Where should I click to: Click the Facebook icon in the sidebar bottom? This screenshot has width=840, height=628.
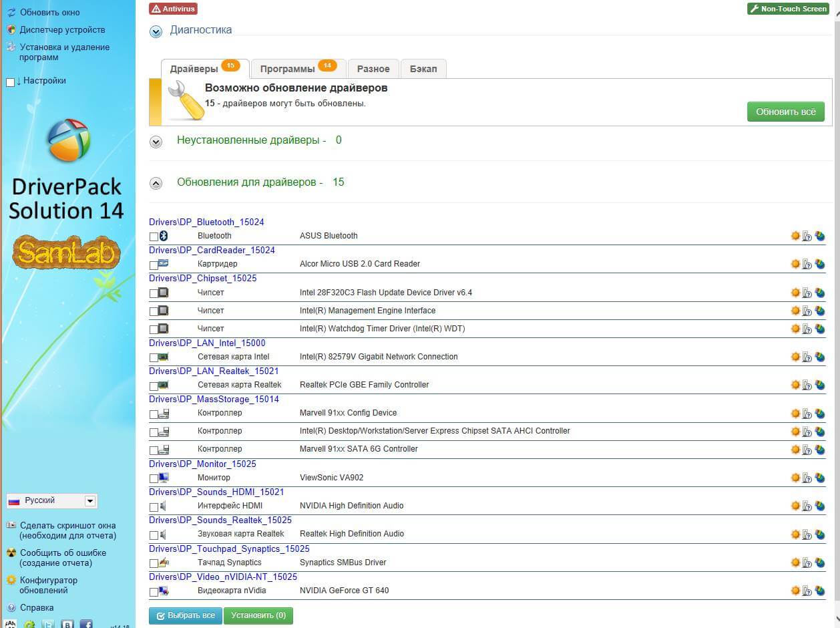pos(86,624)
